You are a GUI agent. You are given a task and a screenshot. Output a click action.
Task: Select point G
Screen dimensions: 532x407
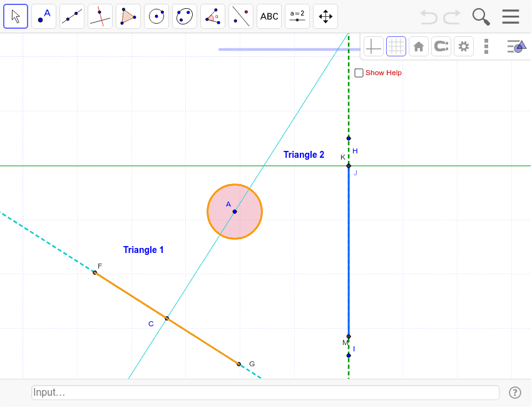[x=238, y=364]
